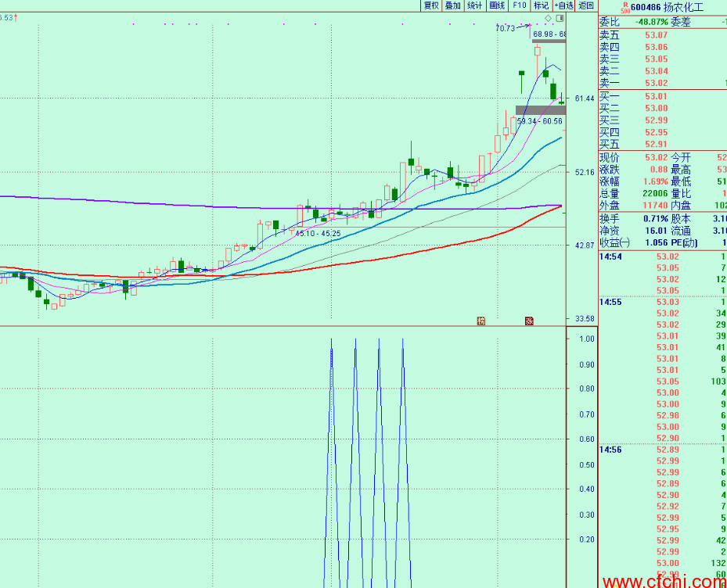The image size is (727, 588).
Task: Click the 复权 toolbar button
Action: click(x=431, y=5)
